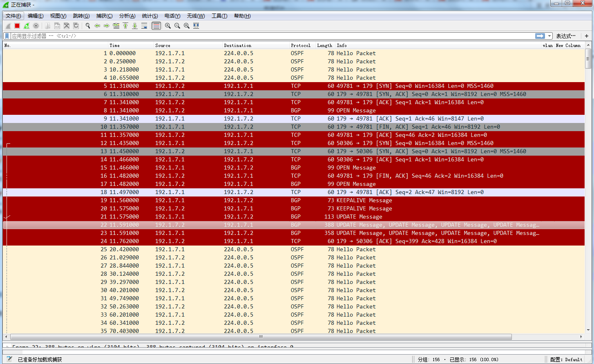
Task: Stop the running capture (red square)
Action: (17, 26)
